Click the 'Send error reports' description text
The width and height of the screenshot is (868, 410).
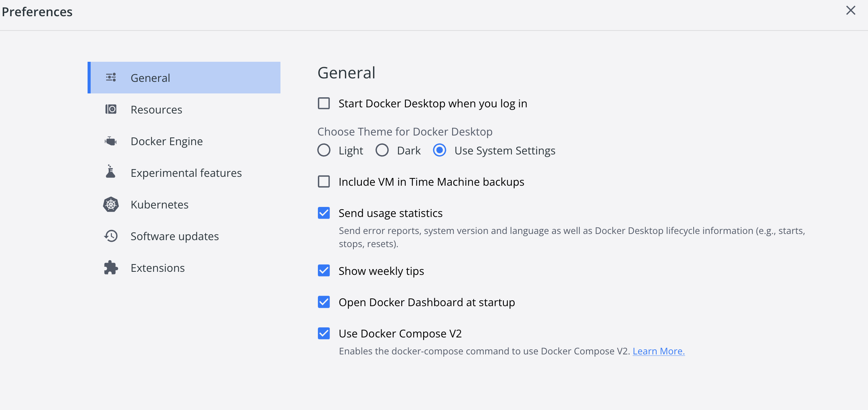coord(572,237)
